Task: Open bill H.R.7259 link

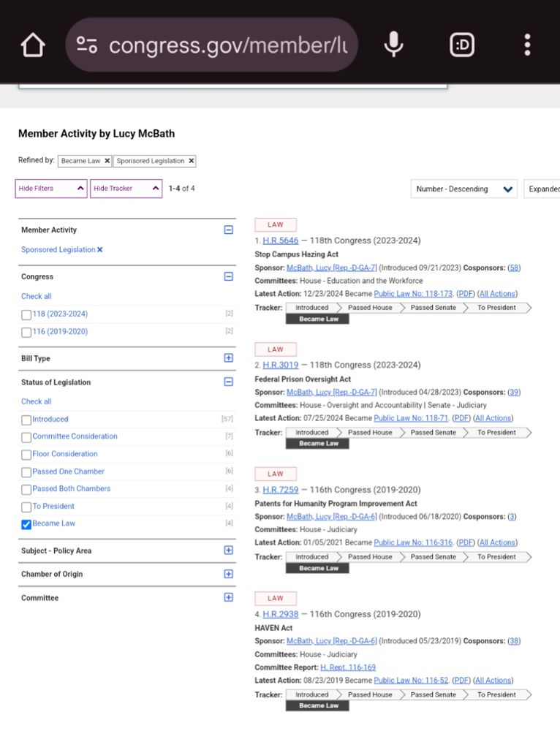Action: pyautogui.click(x=280, y=490)
